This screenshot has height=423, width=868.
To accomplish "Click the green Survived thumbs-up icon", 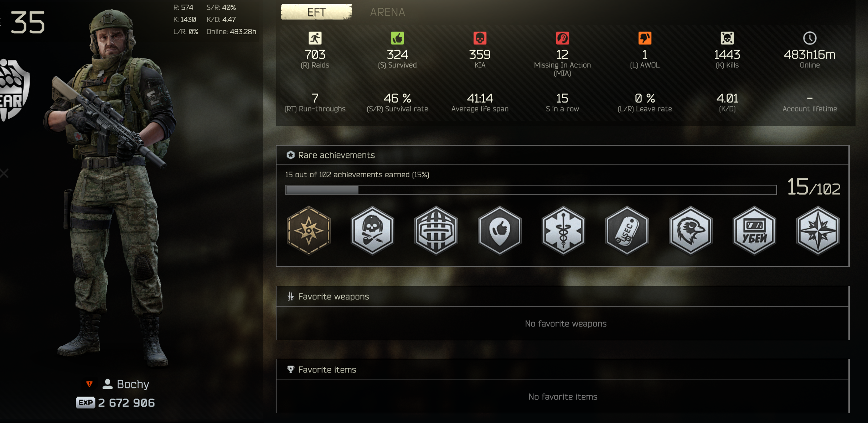I will [397, 38].
